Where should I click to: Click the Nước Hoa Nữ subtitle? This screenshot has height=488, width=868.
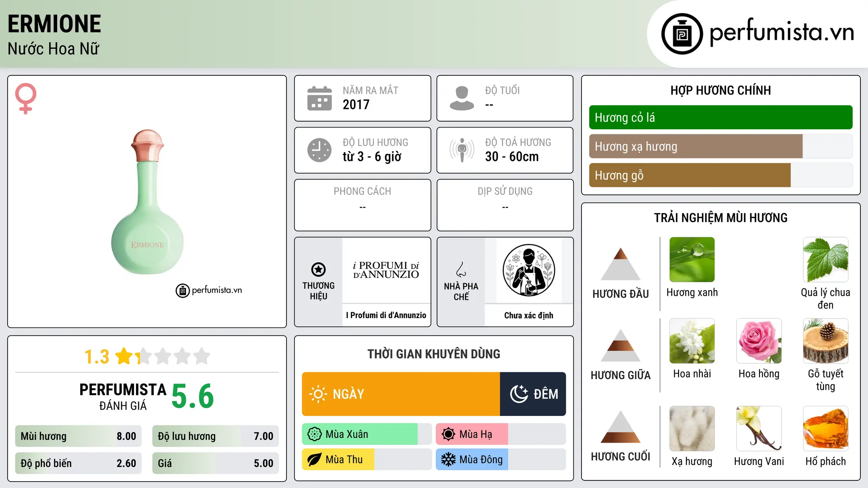coord(53,49)
